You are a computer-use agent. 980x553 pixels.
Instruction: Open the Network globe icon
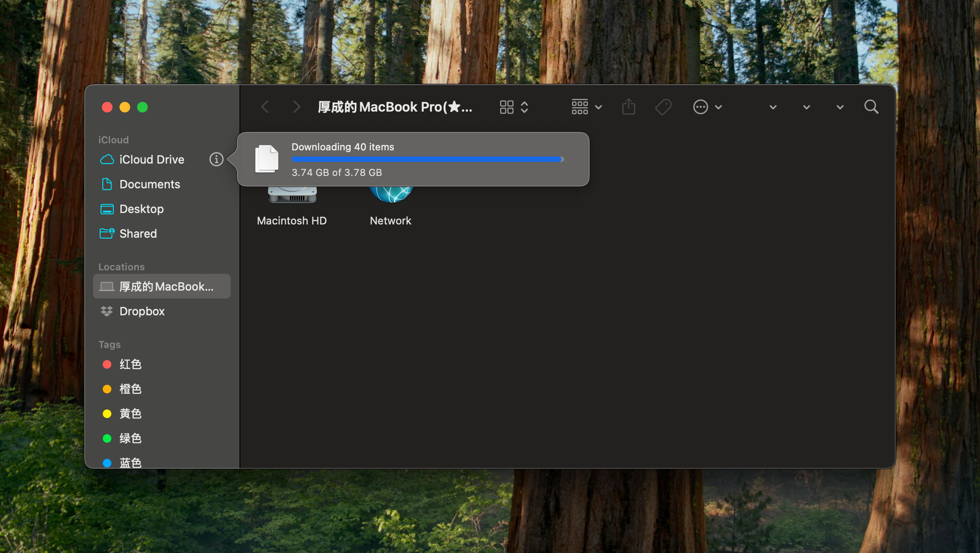(x=391, y=195)
